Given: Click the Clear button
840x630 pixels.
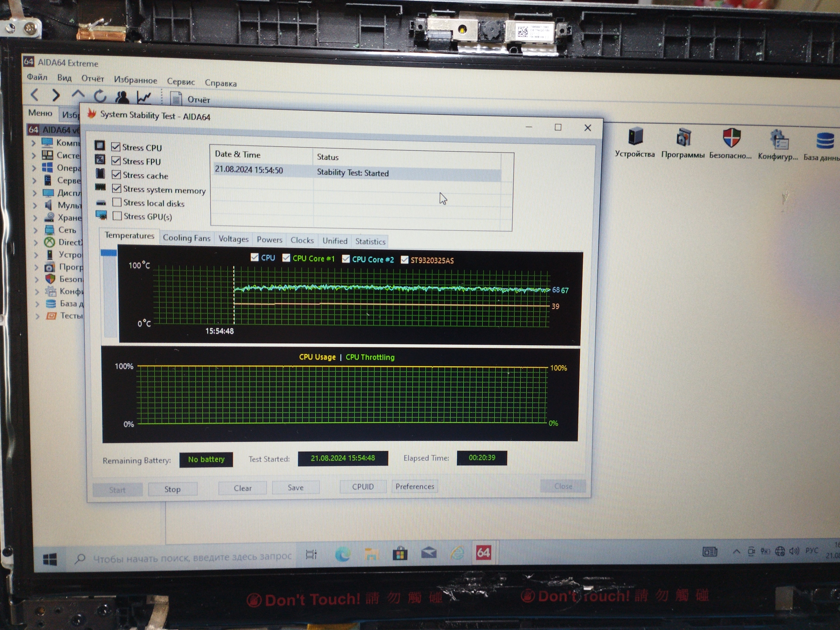Looking at the screenshot, I should pyautogui.click(x=242, y=488).
